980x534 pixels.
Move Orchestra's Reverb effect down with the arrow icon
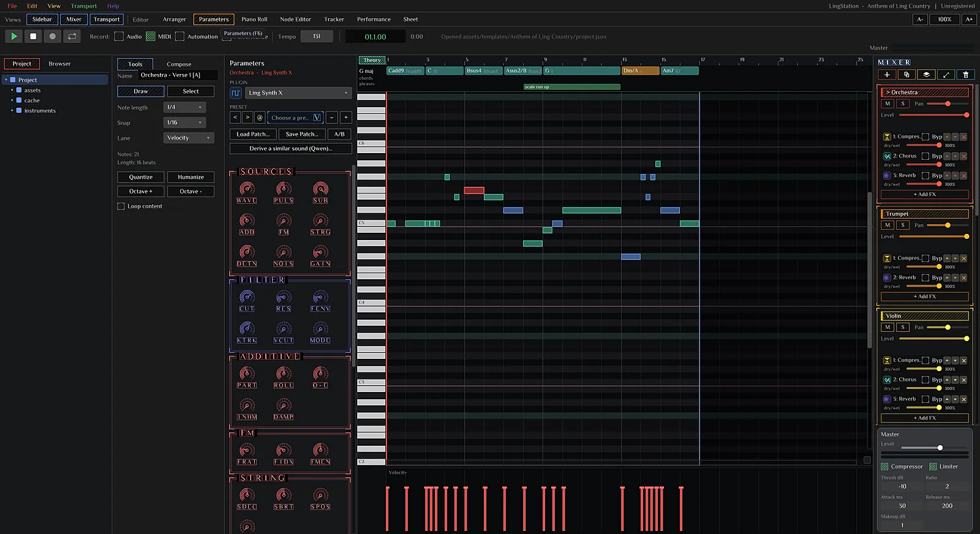[x=955, y=176]
